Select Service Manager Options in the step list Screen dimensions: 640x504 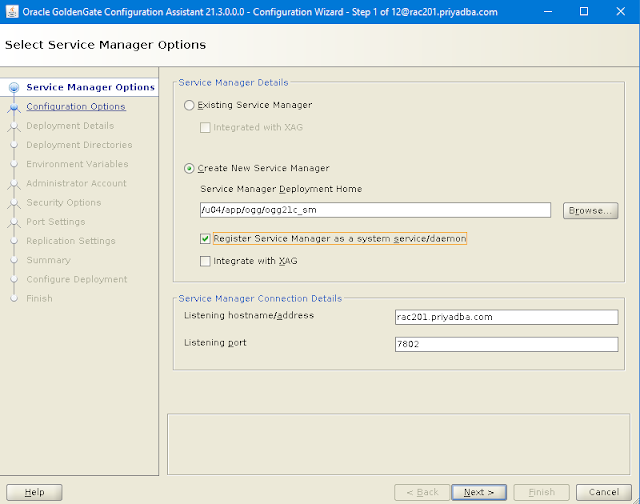pyautogui.click(x=90, y=87)
